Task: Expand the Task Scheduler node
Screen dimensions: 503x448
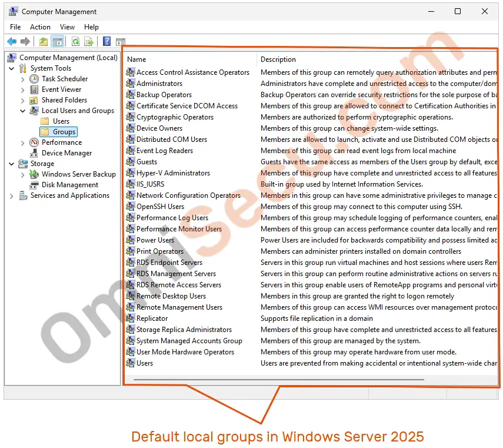Action: 22,79
